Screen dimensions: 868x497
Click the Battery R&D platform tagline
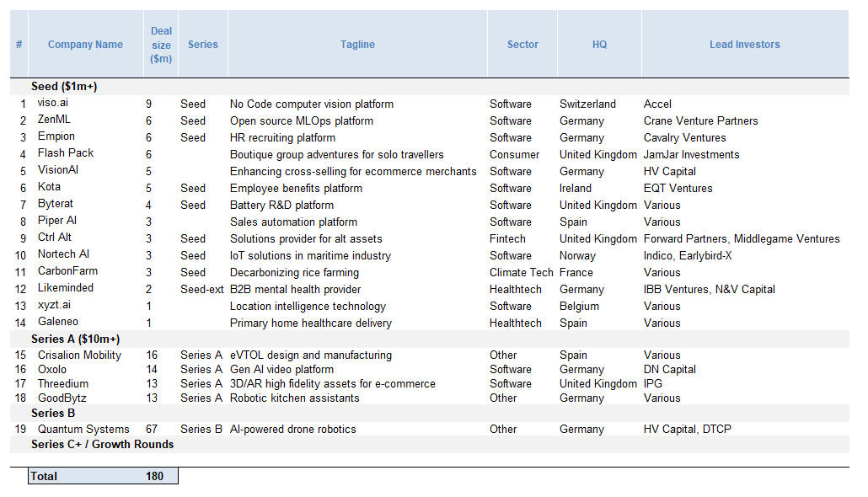click(281, 206)
